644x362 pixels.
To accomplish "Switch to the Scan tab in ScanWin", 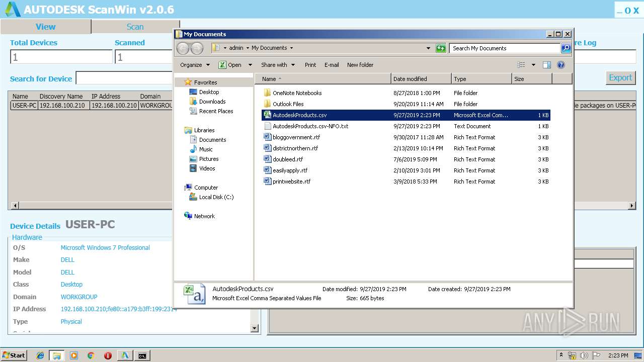I will point(135,27).
